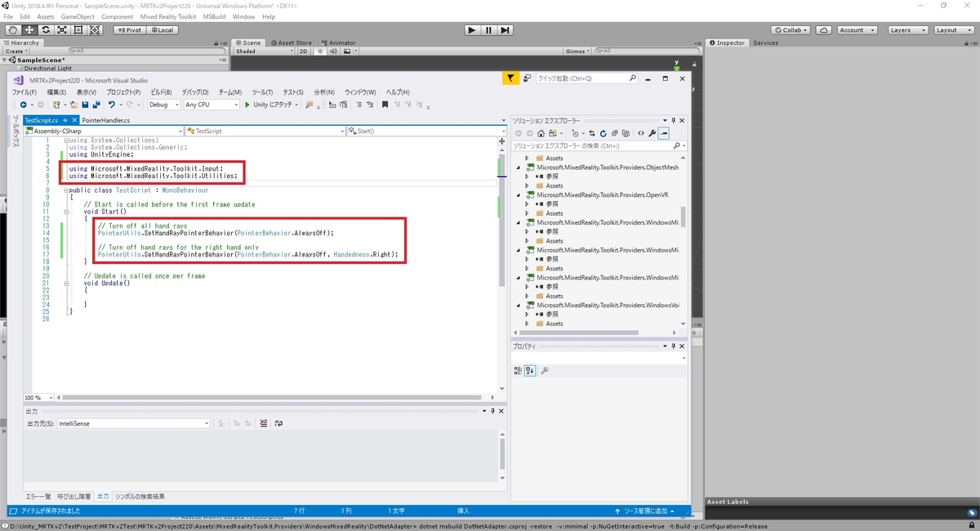Toggle Solution Explorer Preview Selected Items
Viewport: 980px width, 531px height.
(x=665, y=133)
